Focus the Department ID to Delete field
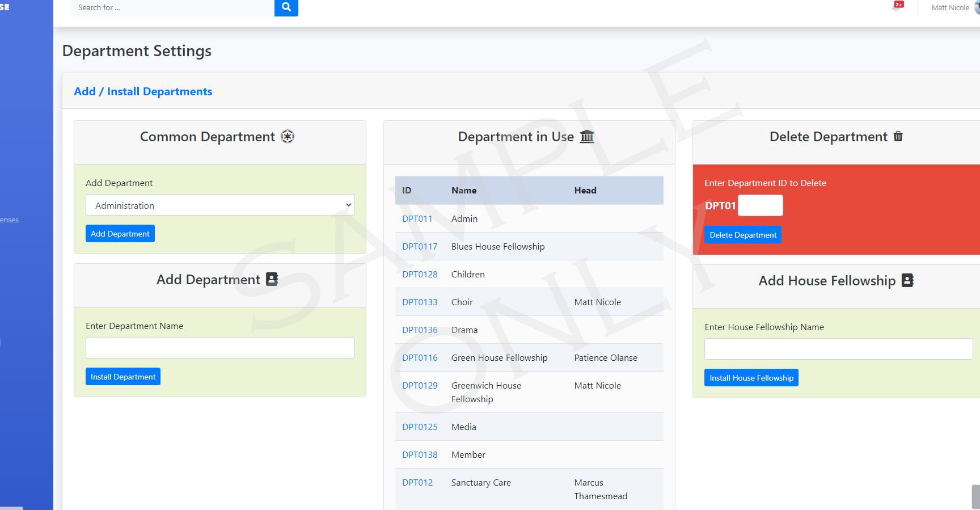The width and height of the screenshot is (980, 510). point(760,205)
